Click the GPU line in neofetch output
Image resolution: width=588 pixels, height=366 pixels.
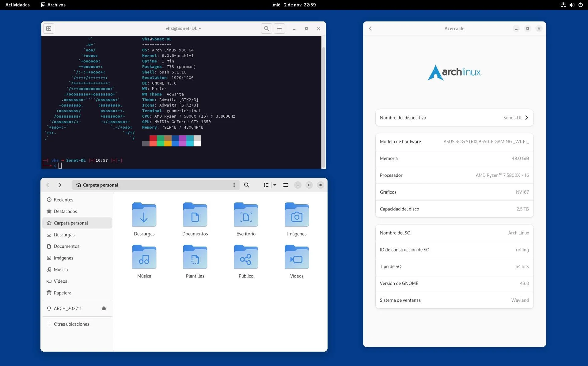tap(176, 122)
